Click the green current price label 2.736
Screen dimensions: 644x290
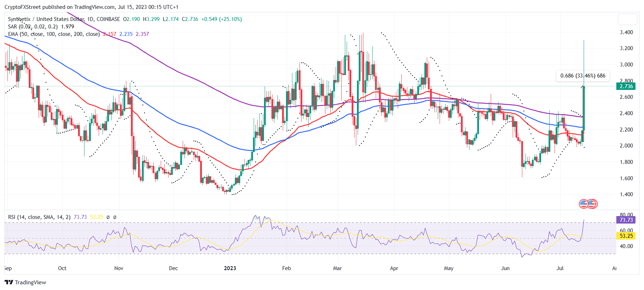click(x=626, y=86)
